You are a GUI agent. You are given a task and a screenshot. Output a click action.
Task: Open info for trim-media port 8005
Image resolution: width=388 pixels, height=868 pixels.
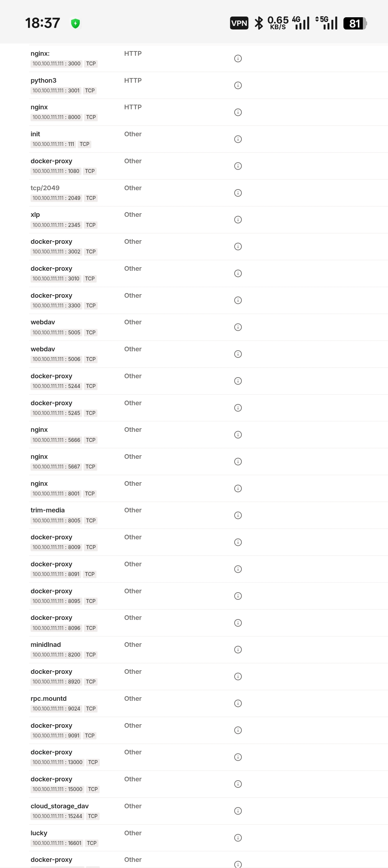point(238,515)
